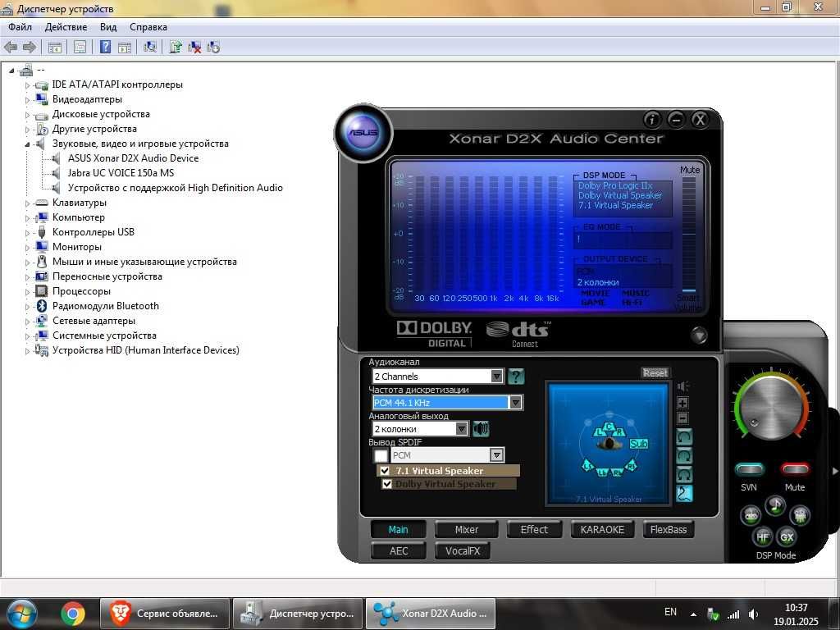Click the scan for hardware changes toolbar icon
This screenshot has width=840, height=630.
pyautogui.click(x=149, y=47)
